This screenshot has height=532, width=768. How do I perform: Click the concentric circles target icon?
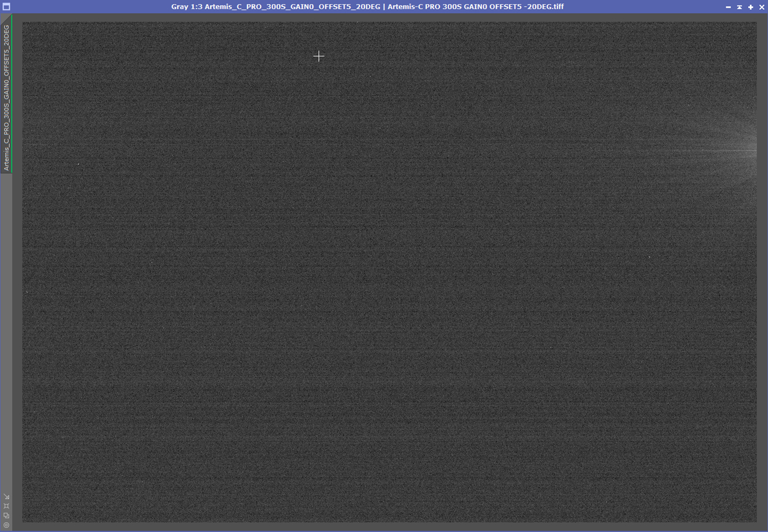(x=7, y=525)
